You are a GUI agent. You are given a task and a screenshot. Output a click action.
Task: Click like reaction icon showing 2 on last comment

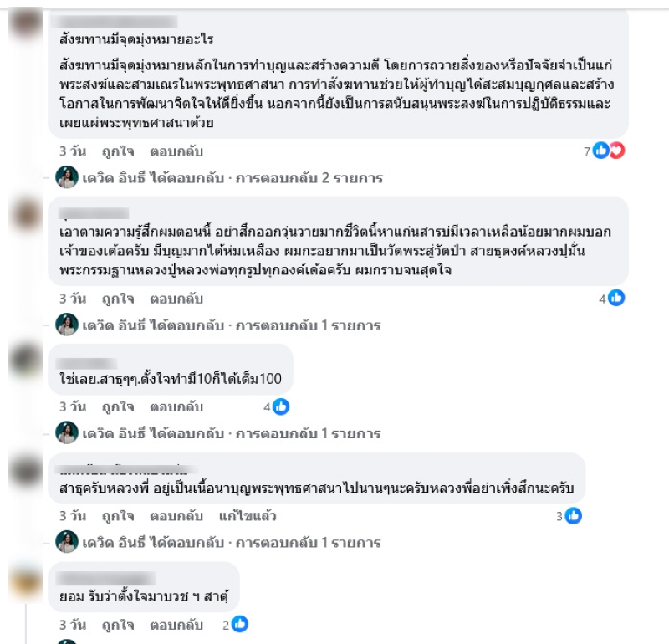tap(240, 625)
